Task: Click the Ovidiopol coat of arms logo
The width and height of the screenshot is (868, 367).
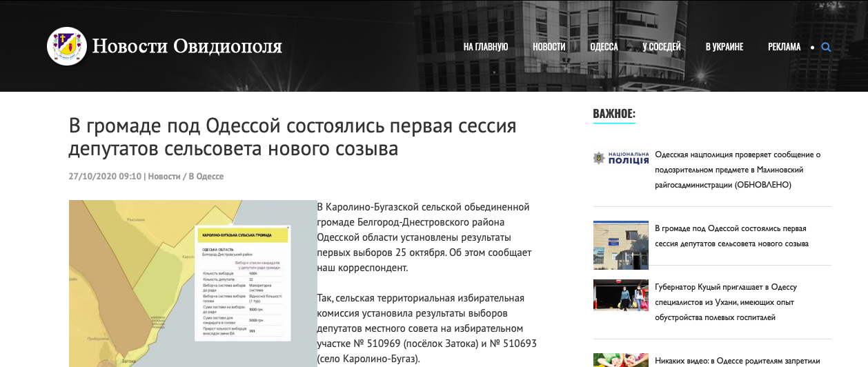Action: [66, 47]
